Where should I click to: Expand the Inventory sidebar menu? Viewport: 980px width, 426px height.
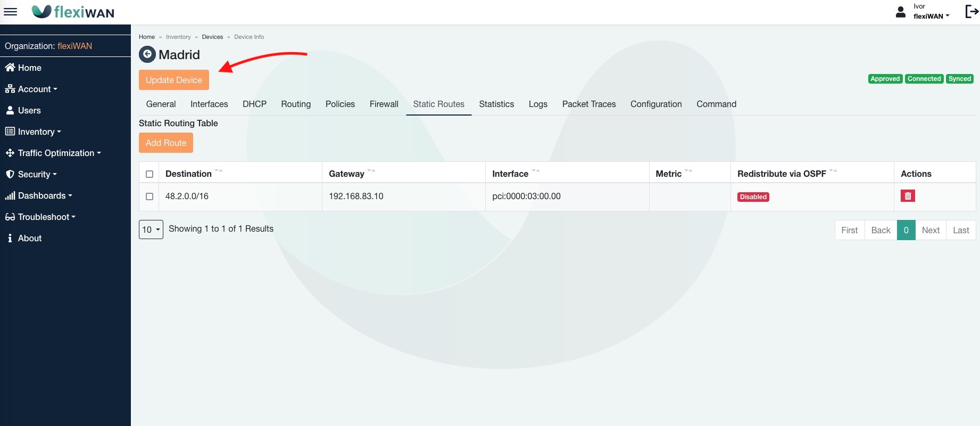point(33,132)
